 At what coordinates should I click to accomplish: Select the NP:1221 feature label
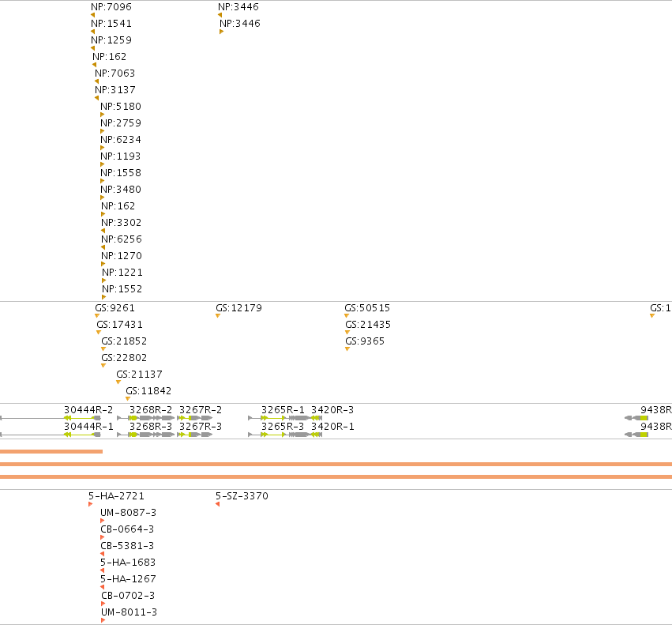[x=122, y=273]
